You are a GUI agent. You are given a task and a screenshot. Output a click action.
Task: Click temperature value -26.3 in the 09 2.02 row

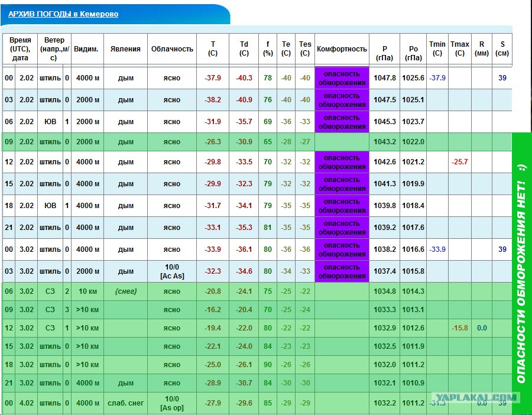click(213, 141)
